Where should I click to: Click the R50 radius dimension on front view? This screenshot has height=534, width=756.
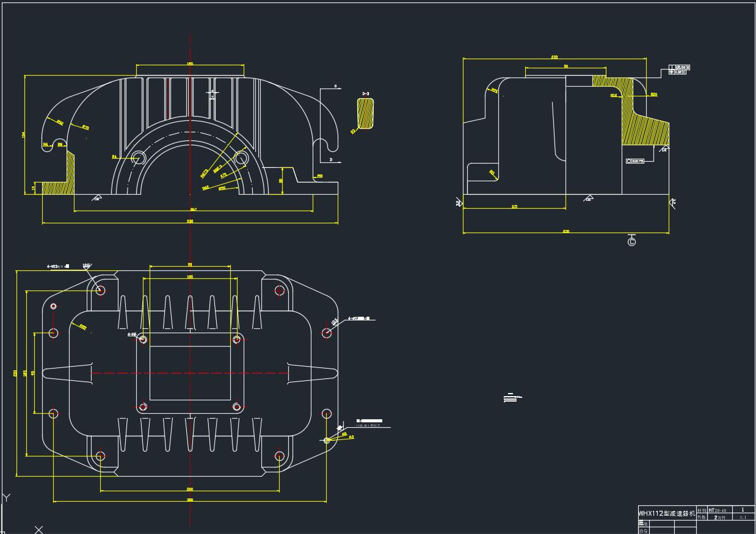pyautogui.click(x=60, y=123)
